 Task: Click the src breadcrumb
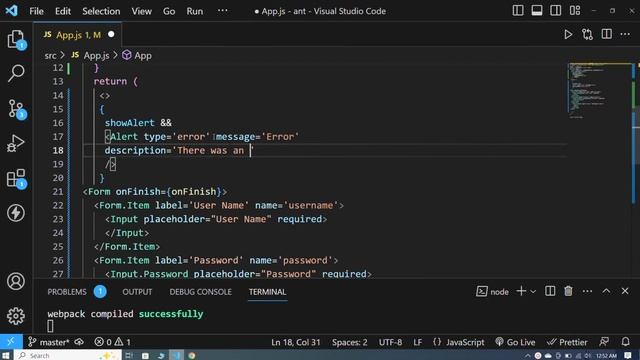coord(50,56)
